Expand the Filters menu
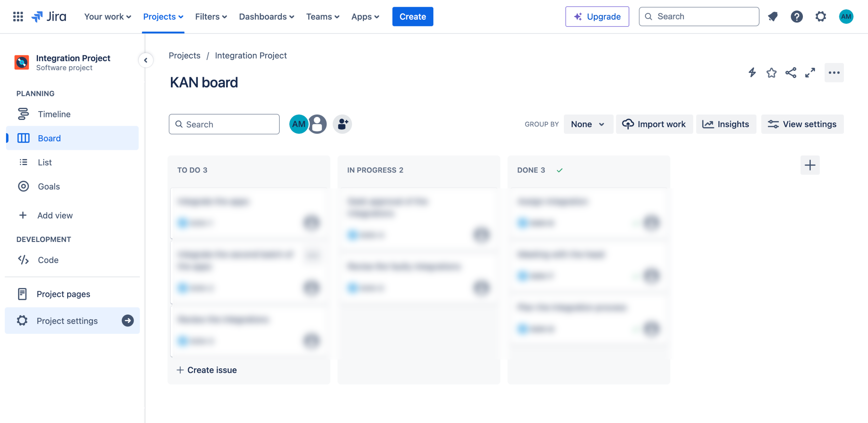Viewport: 868px width, 423px height. tap(211, 16)
